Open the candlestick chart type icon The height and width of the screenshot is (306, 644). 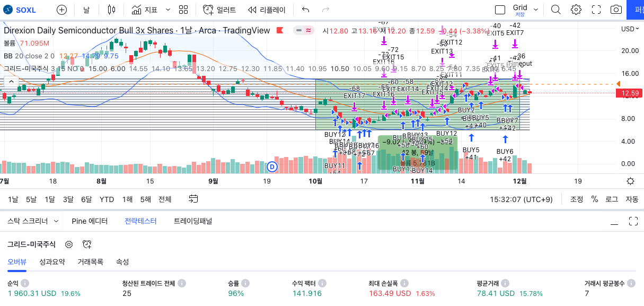(x=111, y=10)
